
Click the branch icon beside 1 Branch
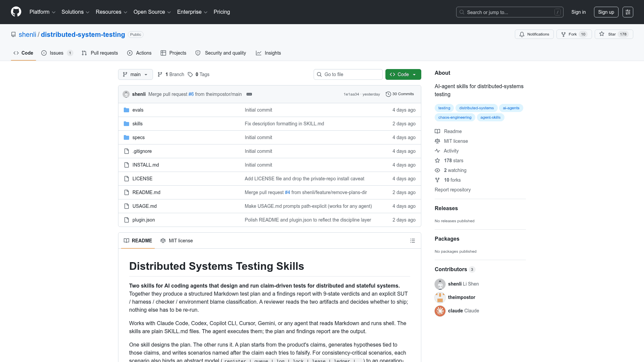pos(160,74)
